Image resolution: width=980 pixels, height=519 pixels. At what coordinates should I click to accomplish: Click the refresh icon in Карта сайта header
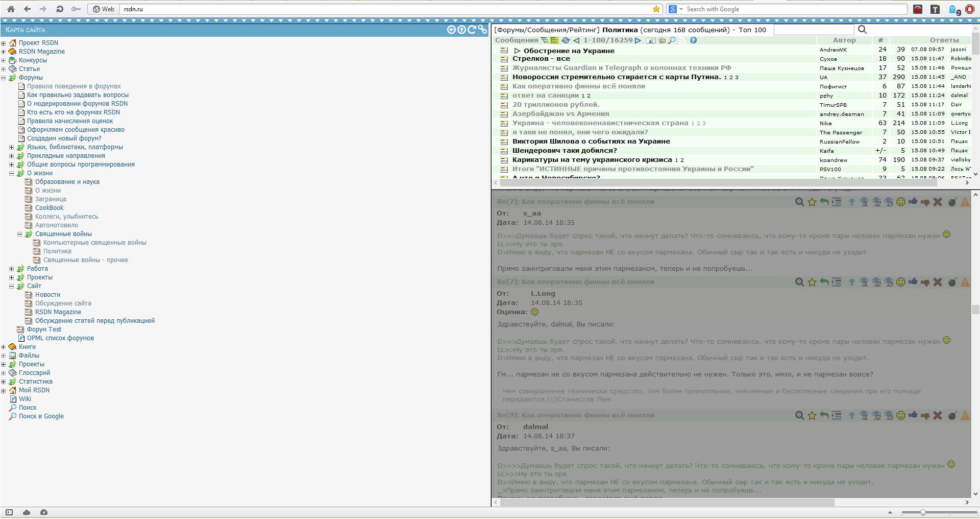pyautogui.click(x=472, y=30)
